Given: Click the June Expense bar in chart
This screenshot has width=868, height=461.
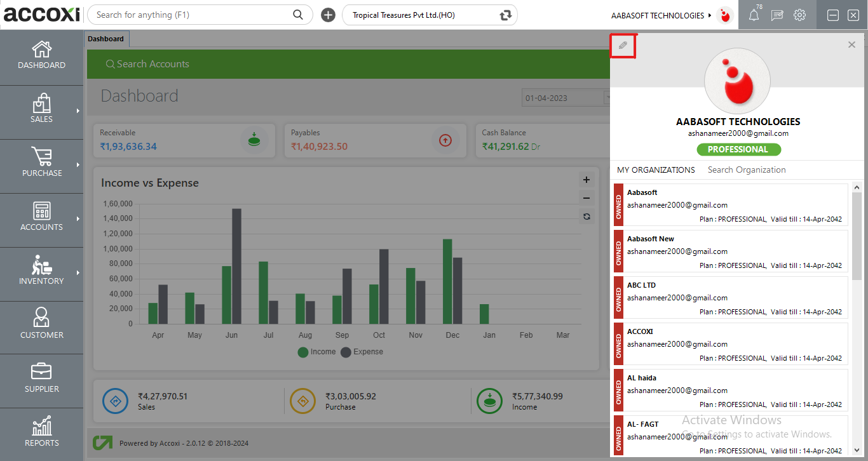Looking at the screenshot, I should tap(236, 266).
